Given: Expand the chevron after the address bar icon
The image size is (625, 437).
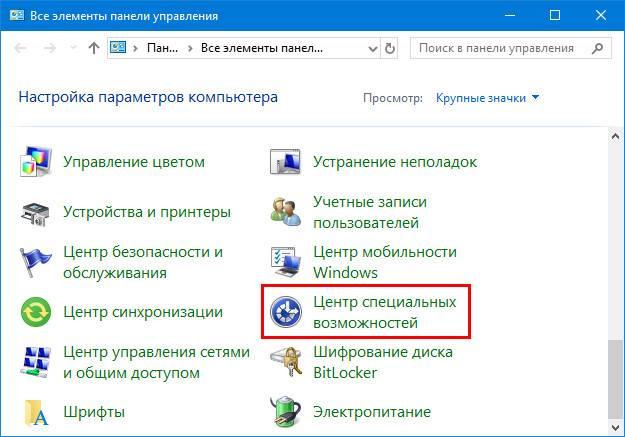Looking at the screenshot, I should point(135,48).
